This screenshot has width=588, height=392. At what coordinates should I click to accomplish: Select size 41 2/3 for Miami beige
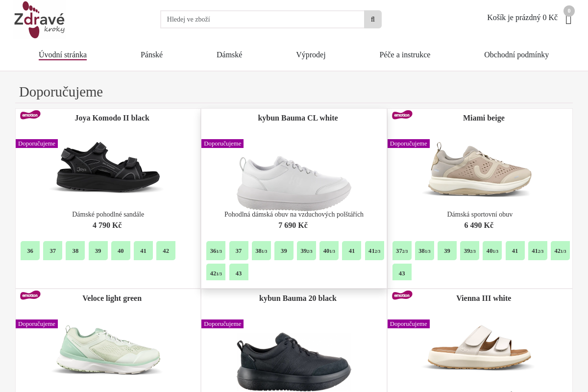tap(538, 250)
